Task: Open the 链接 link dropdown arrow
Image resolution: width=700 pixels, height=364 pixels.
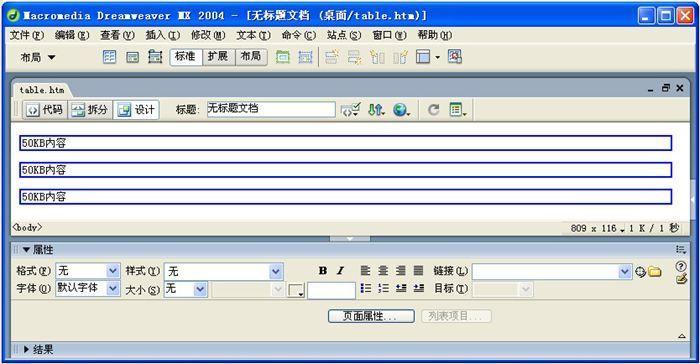Action: tap(625, 271)
